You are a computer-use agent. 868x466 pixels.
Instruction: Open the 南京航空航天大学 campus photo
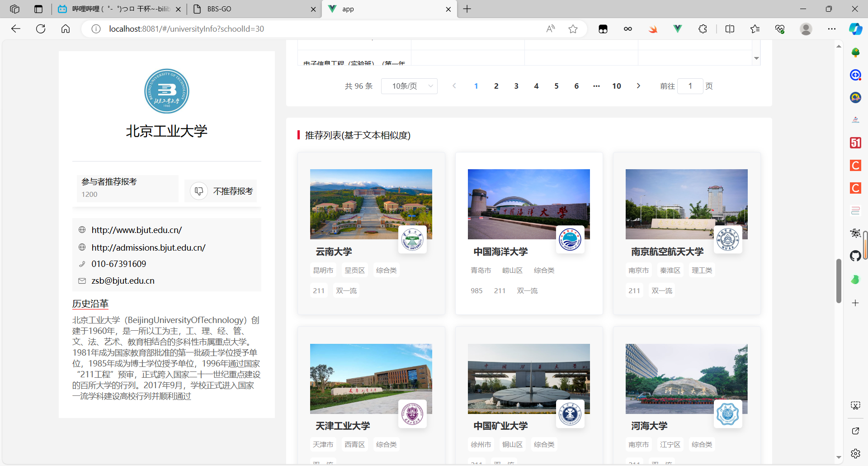point(687,204)
